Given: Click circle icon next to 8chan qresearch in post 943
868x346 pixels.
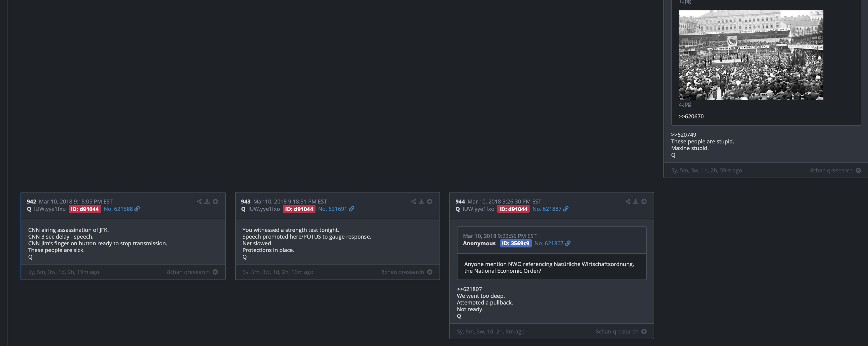Looking at the screenshot, I should coord(430,272).
